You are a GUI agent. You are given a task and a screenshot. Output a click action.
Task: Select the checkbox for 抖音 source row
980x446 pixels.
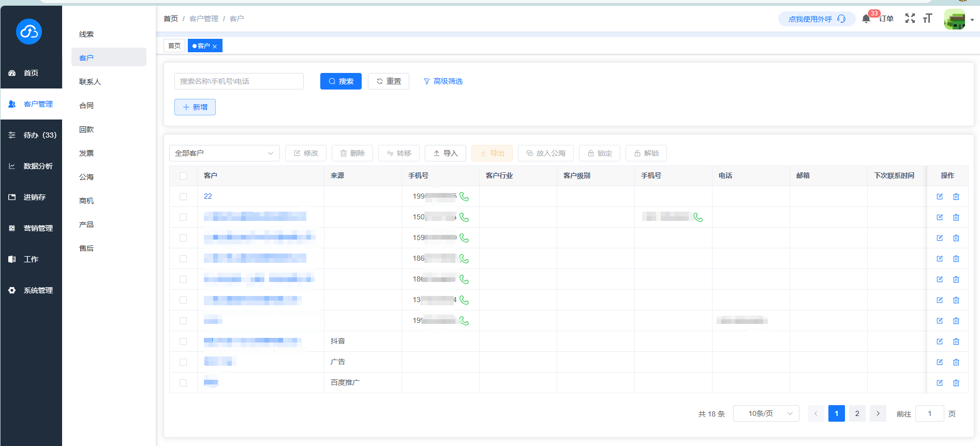click(x=183, y=341)
